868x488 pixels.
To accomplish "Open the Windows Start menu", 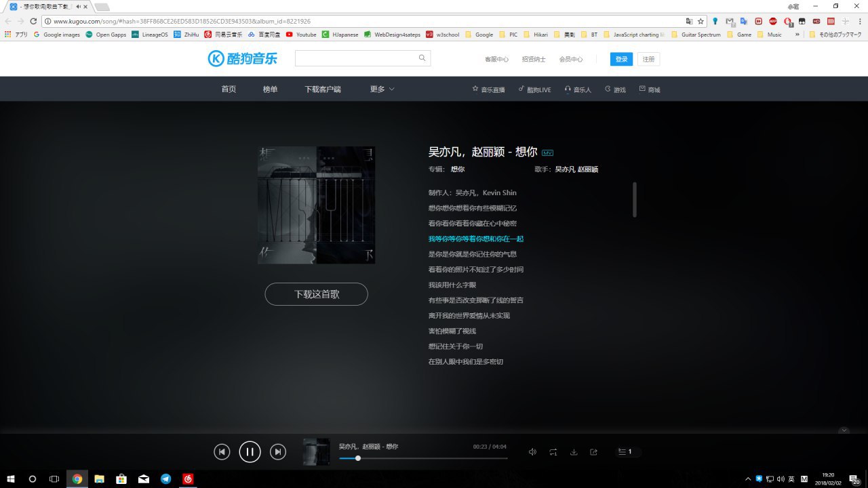I will click(10, 479).
